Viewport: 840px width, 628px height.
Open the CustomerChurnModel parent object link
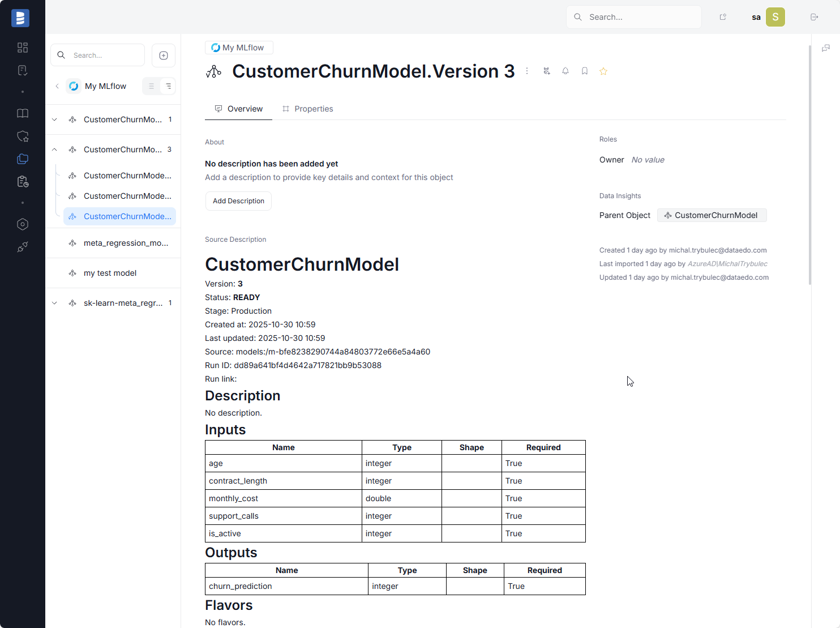pos(712,215)
